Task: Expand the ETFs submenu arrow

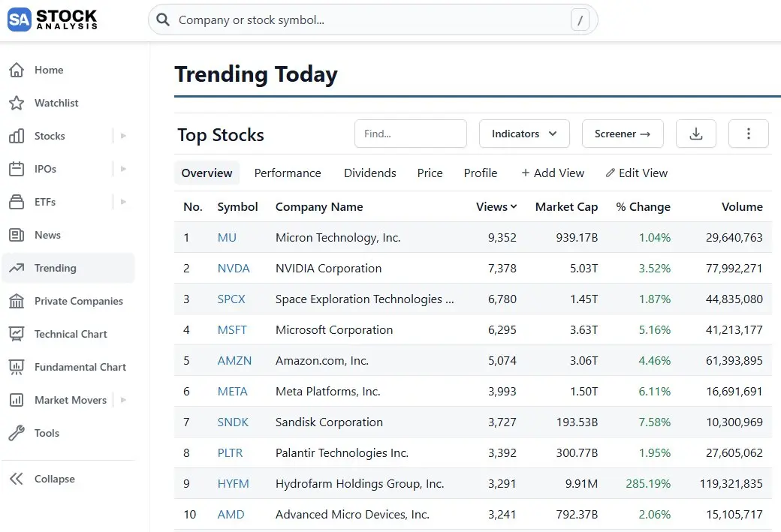Action: (123, 202)
